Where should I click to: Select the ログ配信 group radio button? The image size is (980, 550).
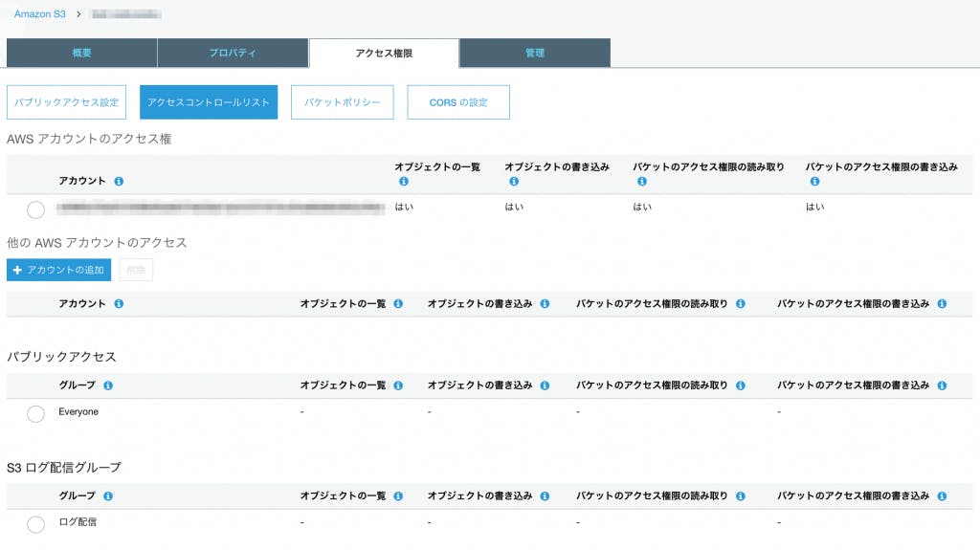tap(35, 524)
